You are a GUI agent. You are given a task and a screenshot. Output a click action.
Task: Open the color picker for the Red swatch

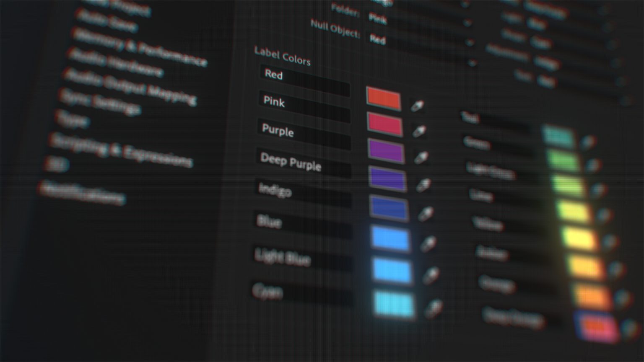(x=383, y=99)
